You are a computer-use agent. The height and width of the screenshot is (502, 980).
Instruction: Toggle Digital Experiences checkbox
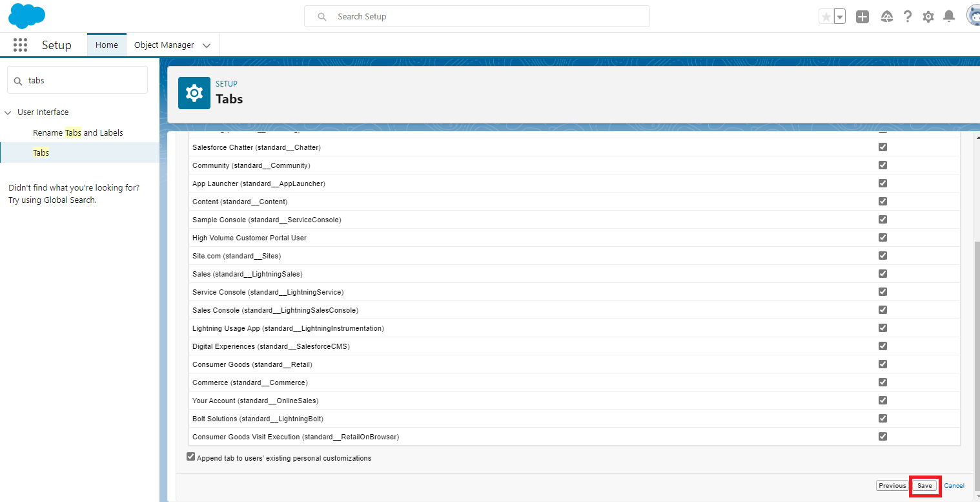pyautogui.click(x=883, y=346)
